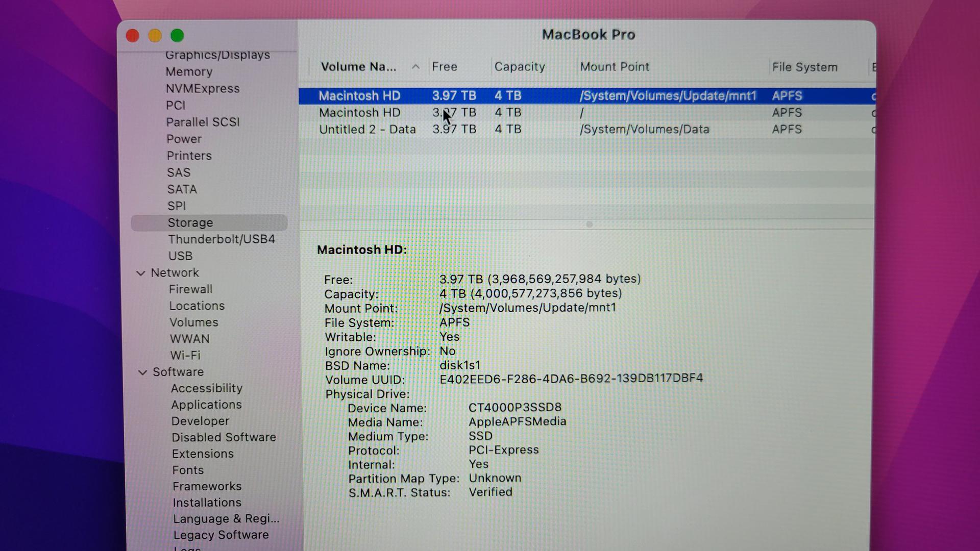
Task: Sort by the File System column header
Action: [804, 67]
